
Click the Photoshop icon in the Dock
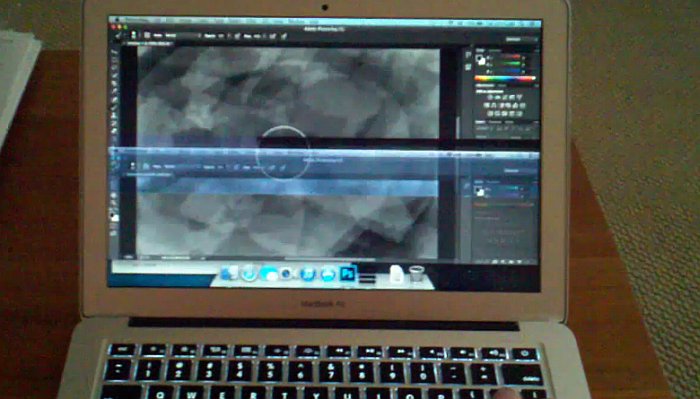(348, 273)
